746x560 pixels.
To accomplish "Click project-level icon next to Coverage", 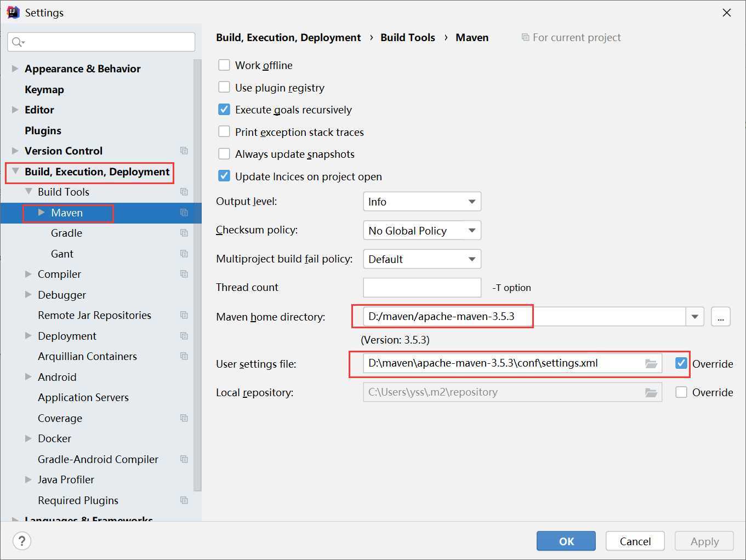I will coord(184,418).
